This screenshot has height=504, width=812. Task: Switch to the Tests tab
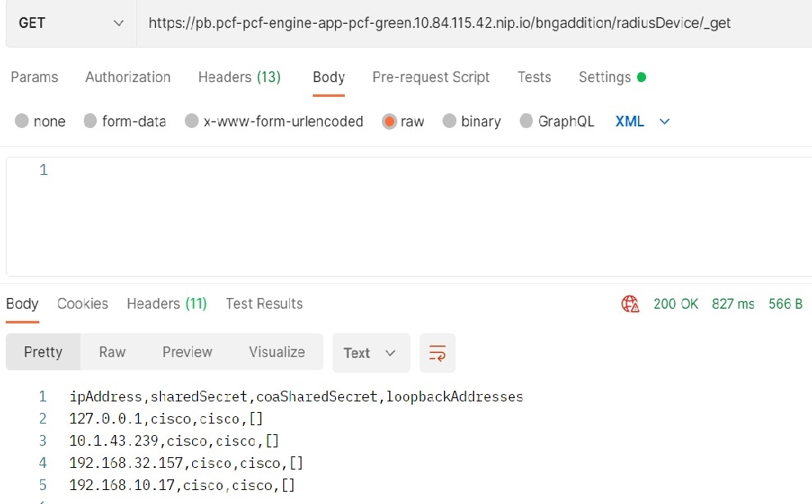(x=534, y=77)
